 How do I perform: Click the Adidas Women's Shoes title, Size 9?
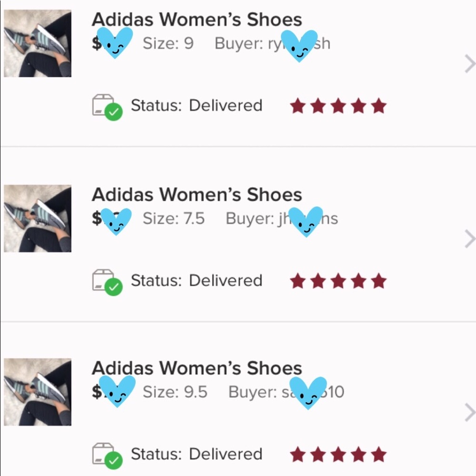[x=197, y=20]
